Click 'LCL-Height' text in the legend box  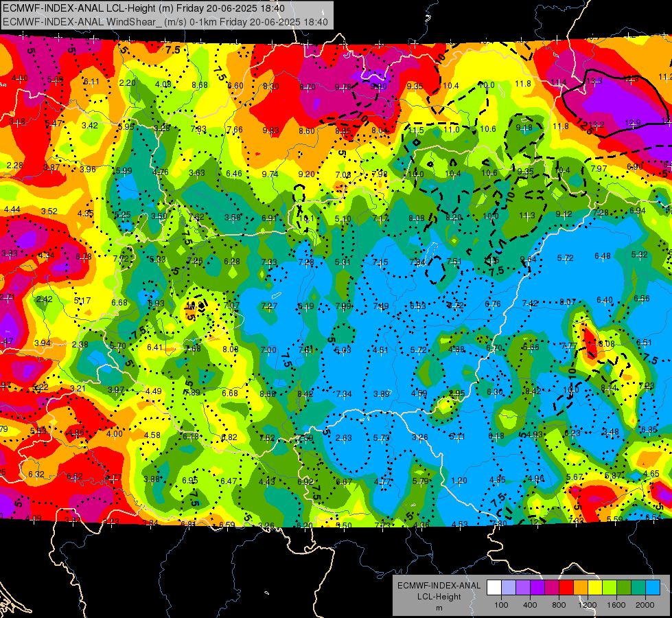pyautogui.click(x=439, y=597)
